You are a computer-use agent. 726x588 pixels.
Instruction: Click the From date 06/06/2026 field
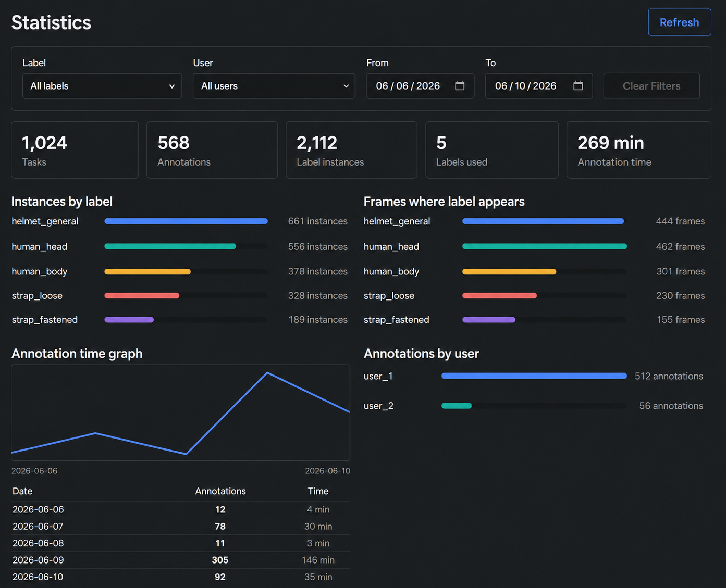point(420,86)
